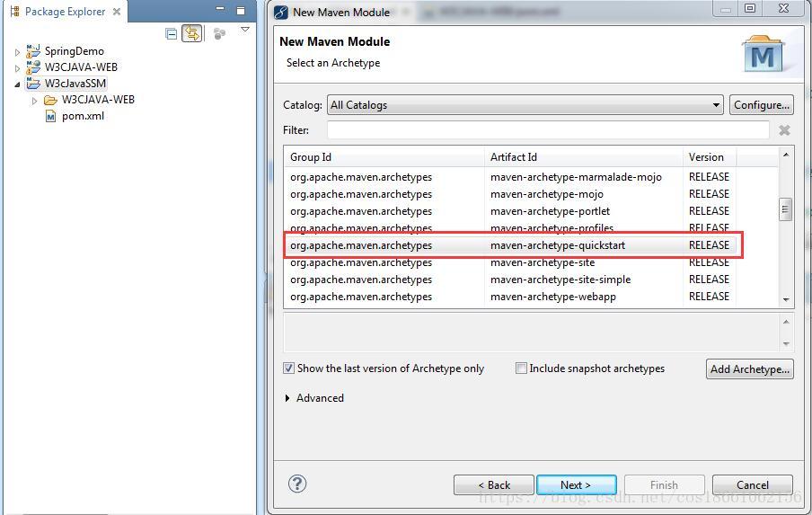Click the Add Archetype... button
Viewport: 812px width, 515px height.
click(x=749, y=368)
